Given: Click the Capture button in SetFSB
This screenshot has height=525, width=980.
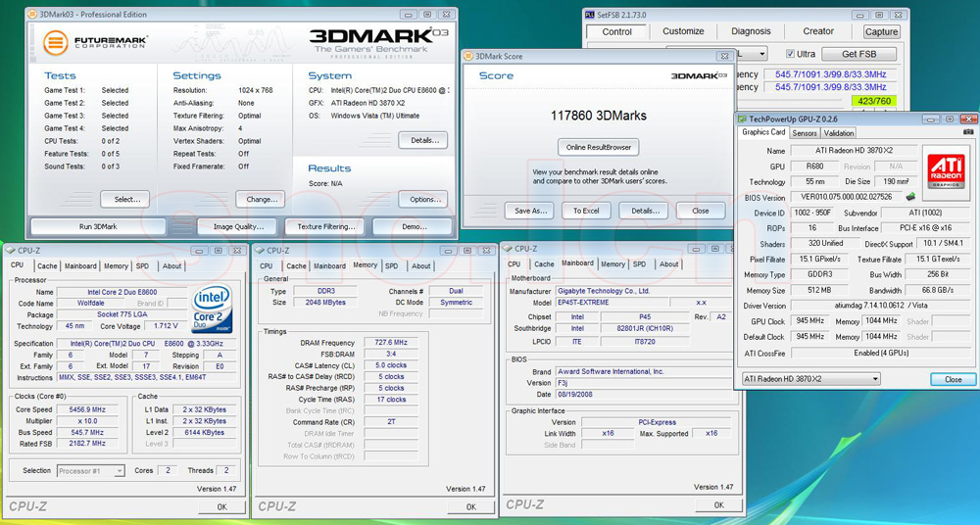Looking at the screenshot, I should [x=881, y=32].
